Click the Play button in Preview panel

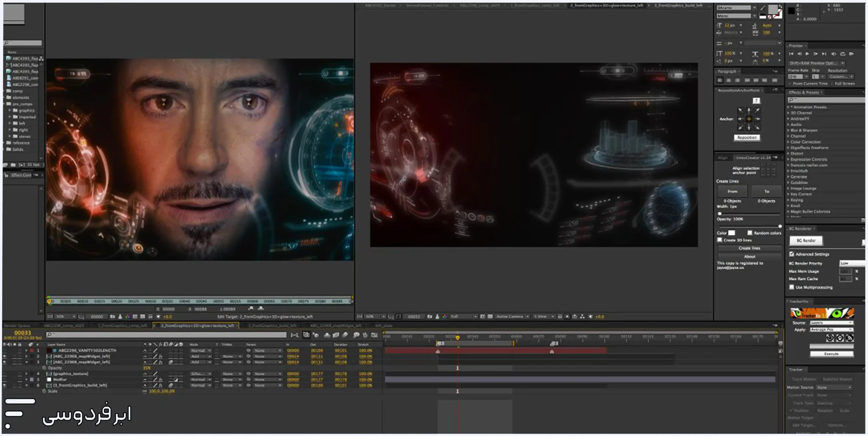pyautogui.click(x=807, y=54)
